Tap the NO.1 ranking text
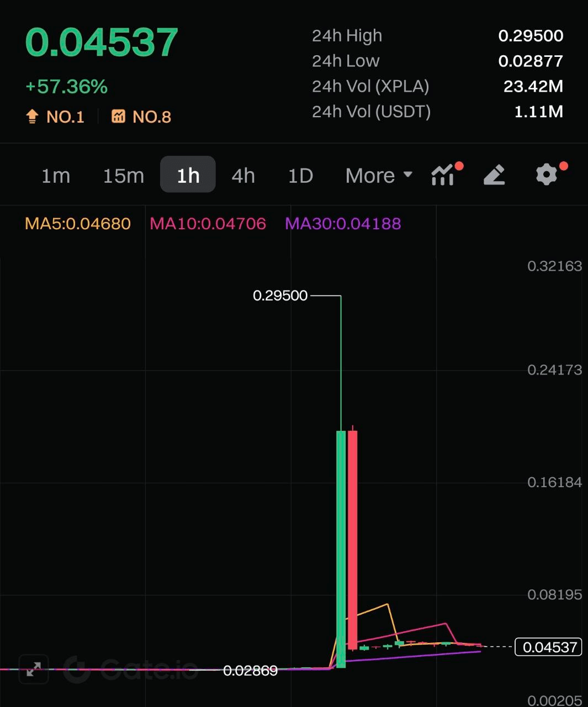The width and height of the screenshot is (588, 707). coord(65,117)
